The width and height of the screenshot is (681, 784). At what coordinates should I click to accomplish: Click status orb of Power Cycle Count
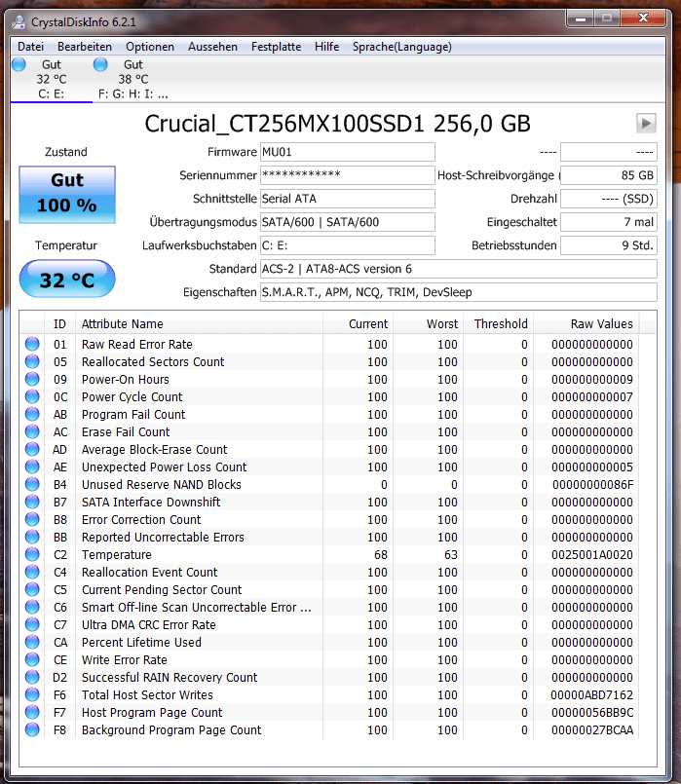click(32, 396)
